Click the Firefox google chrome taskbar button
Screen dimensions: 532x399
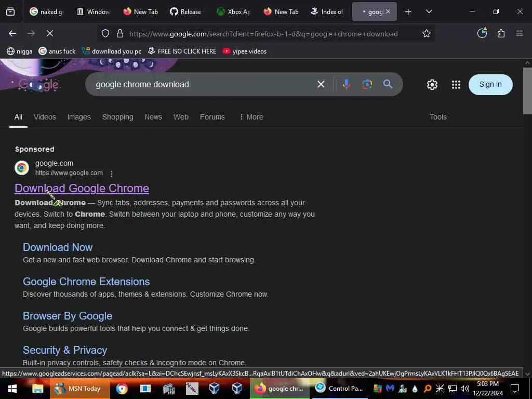point(280,389)
